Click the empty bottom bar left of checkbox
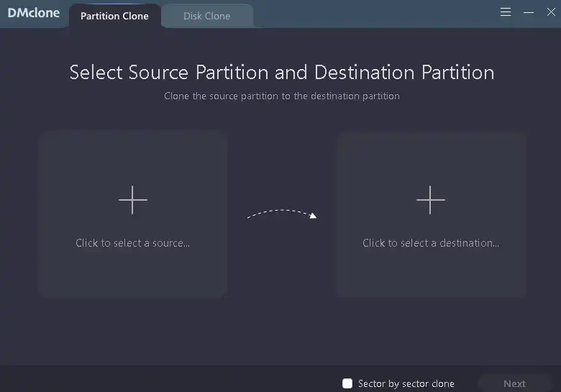561x392 pixels. point(165,380)
